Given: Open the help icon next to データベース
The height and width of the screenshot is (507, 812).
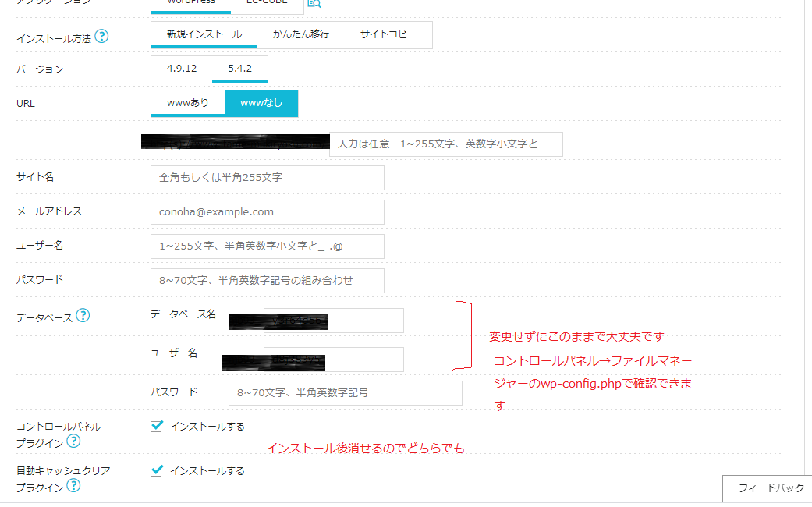Looking at the screenshot, I should click(83, 316).
